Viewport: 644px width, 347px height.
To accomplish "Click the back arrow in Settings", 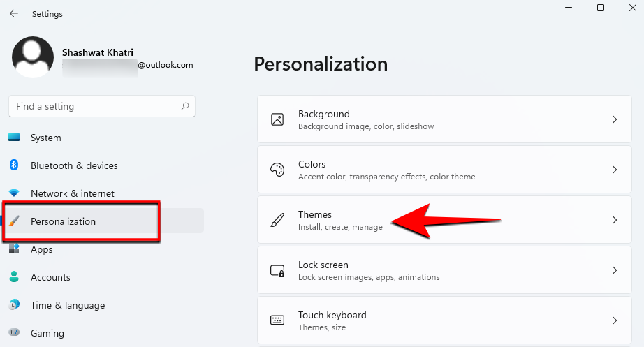I will (14, 13).
